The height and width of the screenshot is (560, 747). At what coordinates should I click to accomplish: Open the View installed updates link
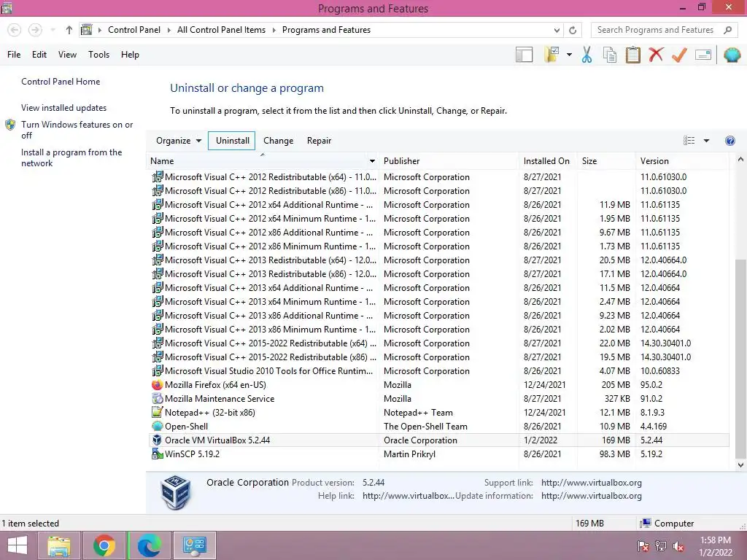click(64, 108)
